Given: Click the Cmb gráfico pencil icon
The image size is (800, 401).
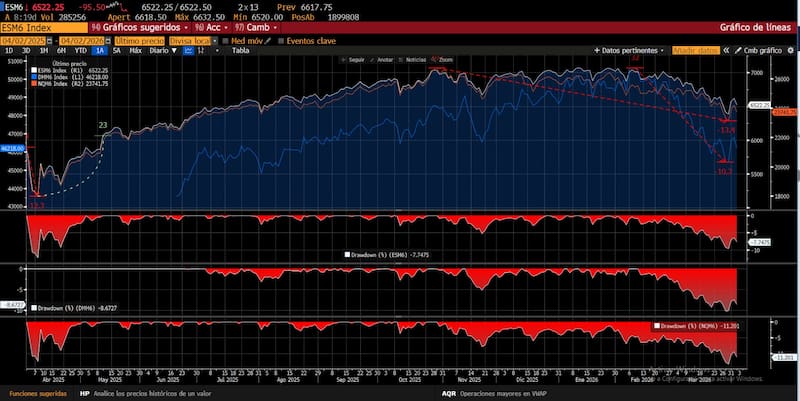Looking at the screenshot, I should tap(739, 49).
